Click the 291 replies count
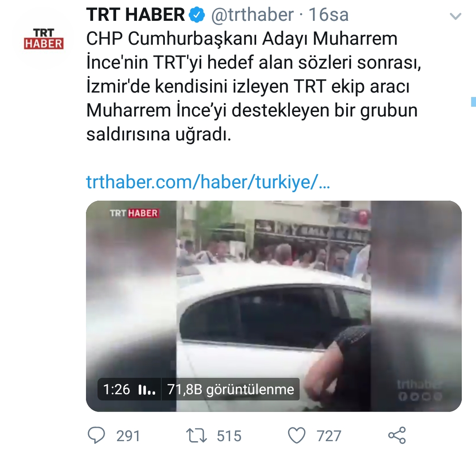476x458 pixels. click(x=128, y=436)
